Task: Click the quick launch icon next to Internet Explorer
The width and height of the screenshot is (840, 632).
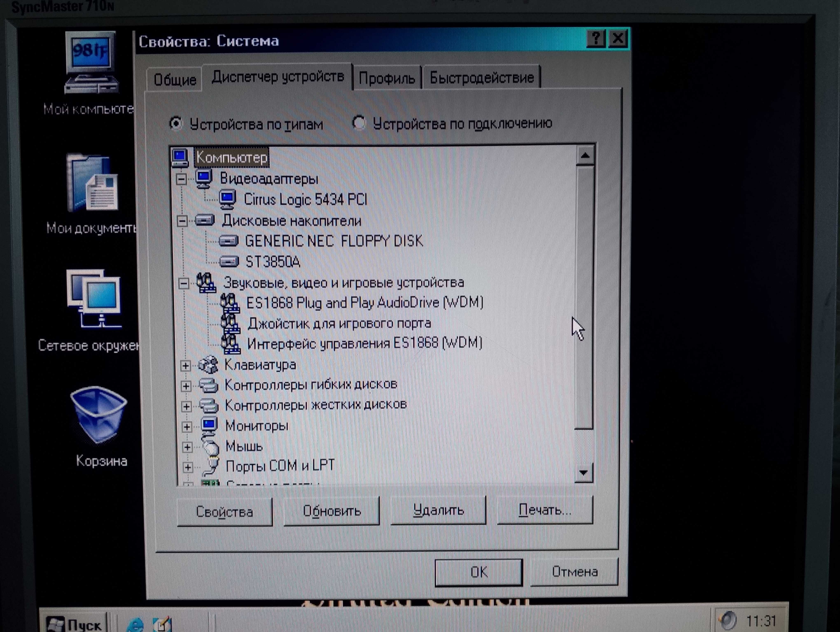Action: tap(162, 624)
